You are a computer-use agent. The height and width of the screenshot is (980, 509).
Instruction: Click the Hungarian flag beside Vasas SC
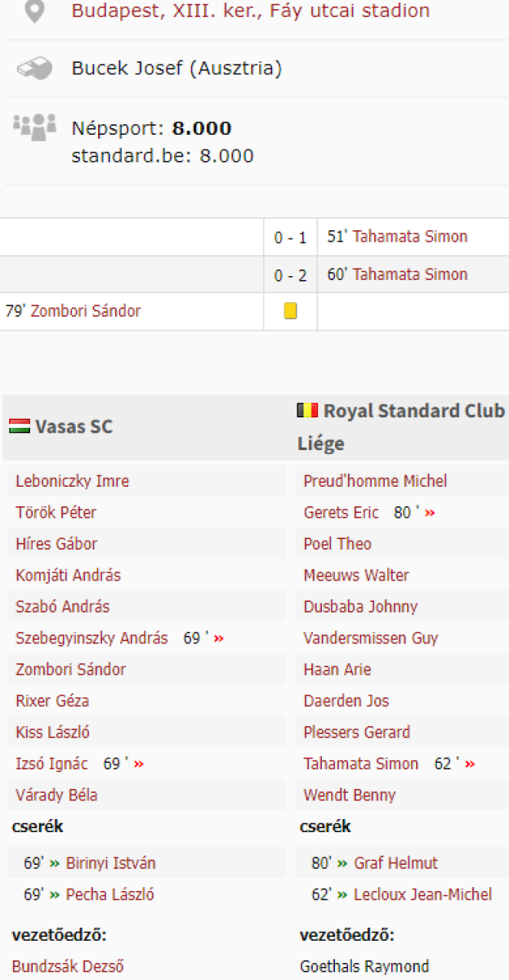coord(20,426)
